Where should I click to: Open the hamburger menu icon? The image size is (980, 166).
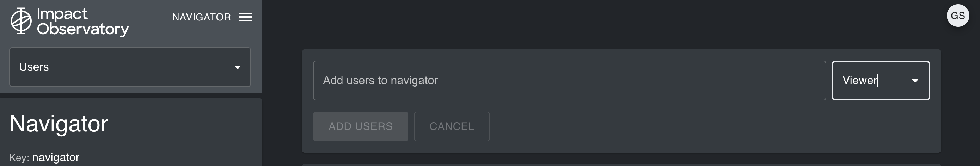(245, 17)
